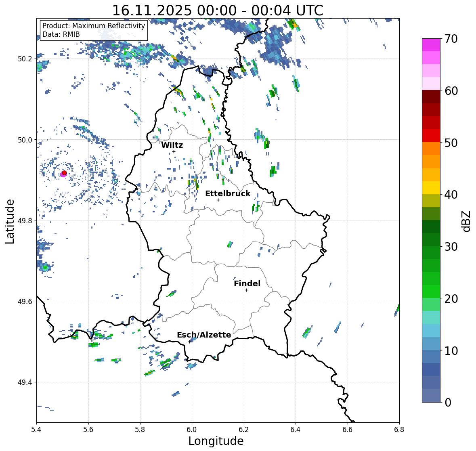Viewport: 476px width, 451px height.
Task: Click colorbar tick value 30
Action: tap(451, 246)
